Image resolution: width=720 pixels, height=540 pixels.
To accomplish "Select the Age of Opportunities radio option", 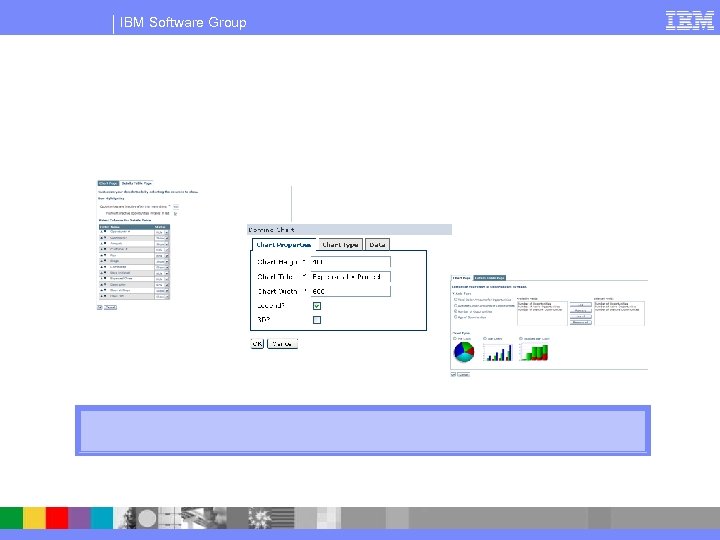I will point(456,317).
